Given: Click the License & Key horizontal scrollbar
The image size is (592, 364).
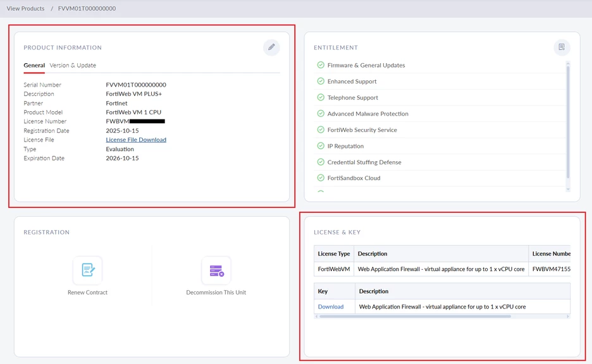Looking at the screenshot, I should point(415,317).
